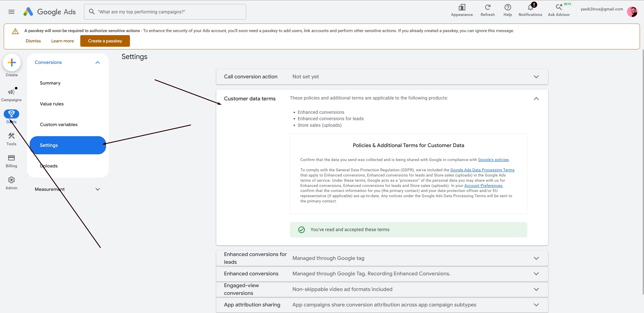
Task: Click 'Non-skippable video ad formats included' text
Action: click(342, 289)
